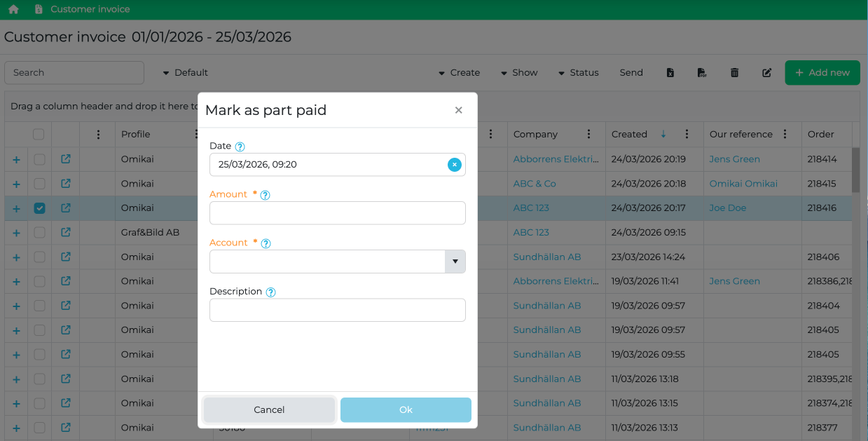
Task: Click the trash delete icon in the toolbar
Action: coord(734,73)
